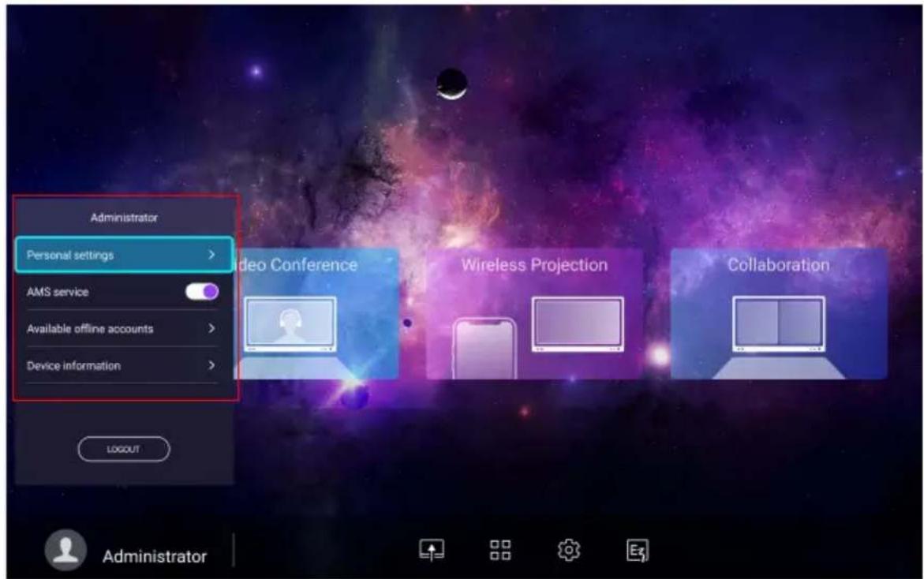Viewport: 924px width, 579px height.
Task: Open the all apps grid icon
Action: pos(500,550)
